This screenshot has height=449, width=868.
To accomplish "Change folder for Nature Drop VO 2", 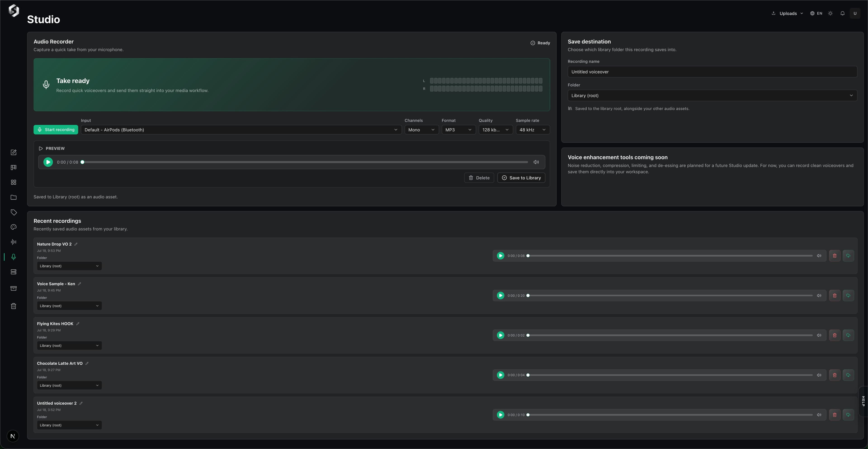I will click(69, 266).
